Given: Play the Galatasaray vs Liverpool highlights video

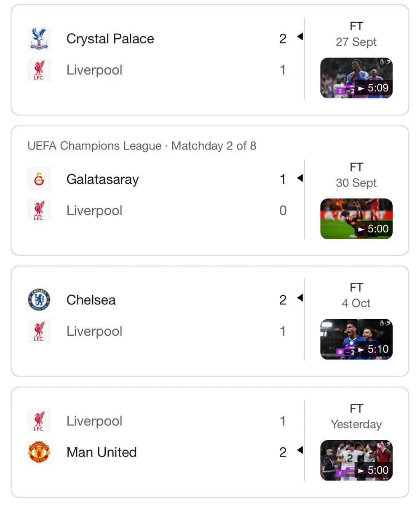Looking at the screenshot, I should 356,219.
